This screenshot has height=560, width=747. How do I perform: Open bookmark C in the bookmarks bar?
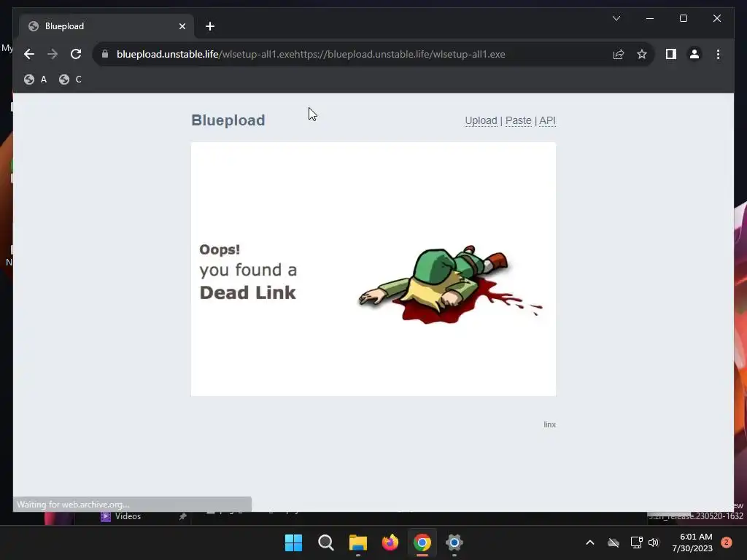[71, 79]
